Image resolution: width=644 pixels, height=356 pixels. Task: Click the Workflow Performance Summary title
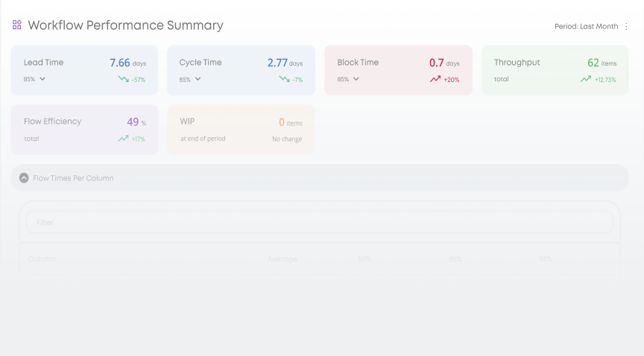click(x=125, y=25)
